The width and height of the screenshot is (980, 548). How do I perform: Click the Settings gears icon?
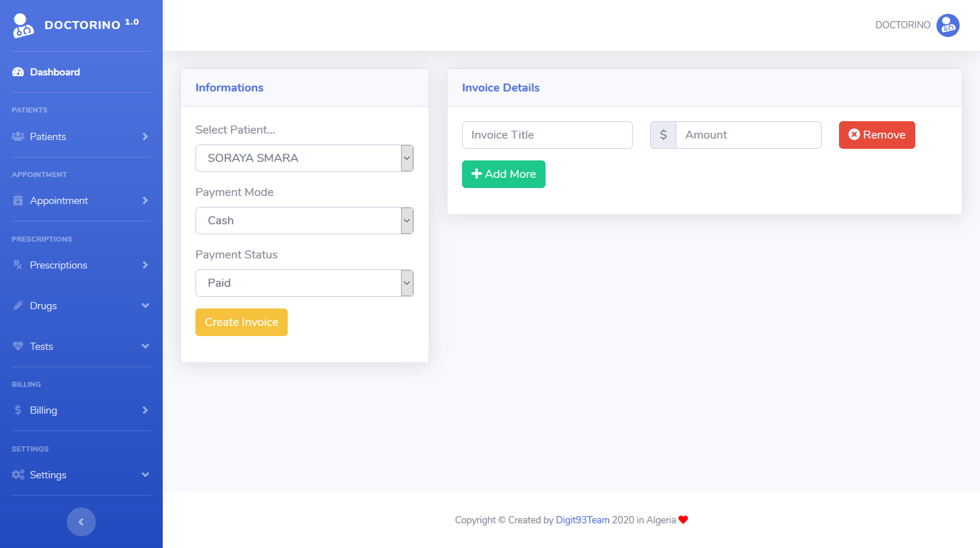18,475
